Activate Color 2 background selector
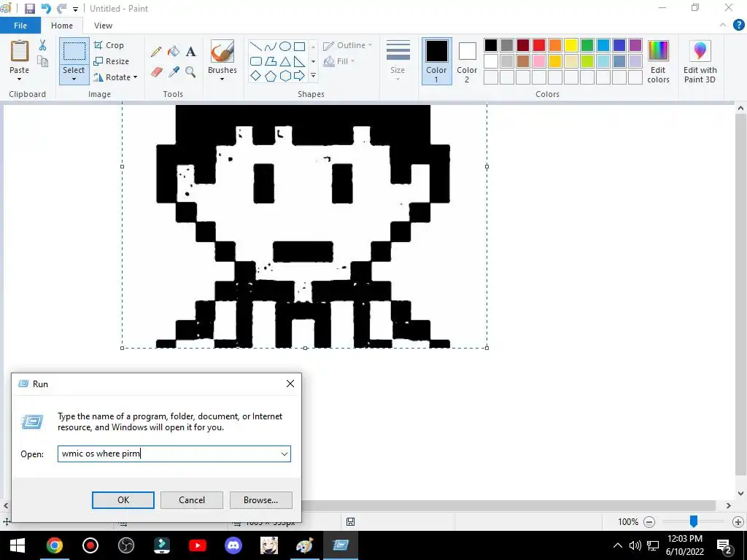Screen dimensions: 747x560 (x=467, y=61)
